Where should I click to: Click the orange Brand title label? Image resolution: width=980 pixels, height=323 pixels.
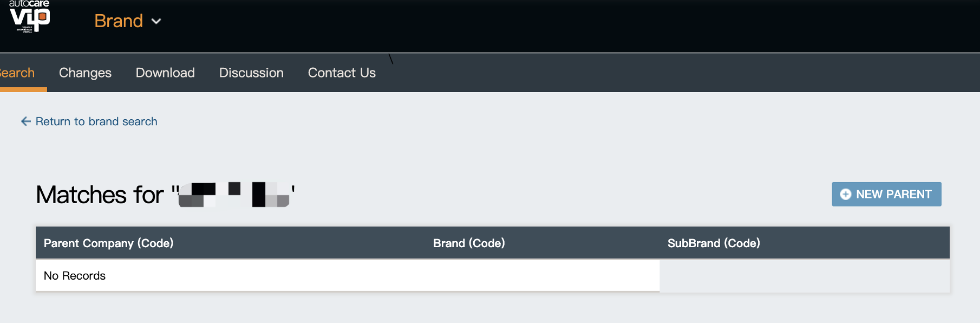[x=119, y=21]
